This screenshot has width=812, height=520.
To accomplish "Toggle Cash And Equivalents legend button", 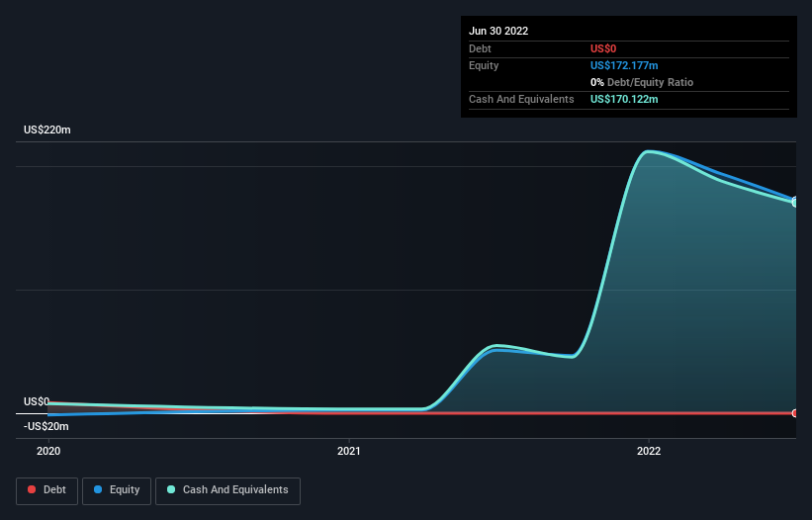I will coord(227,490).
